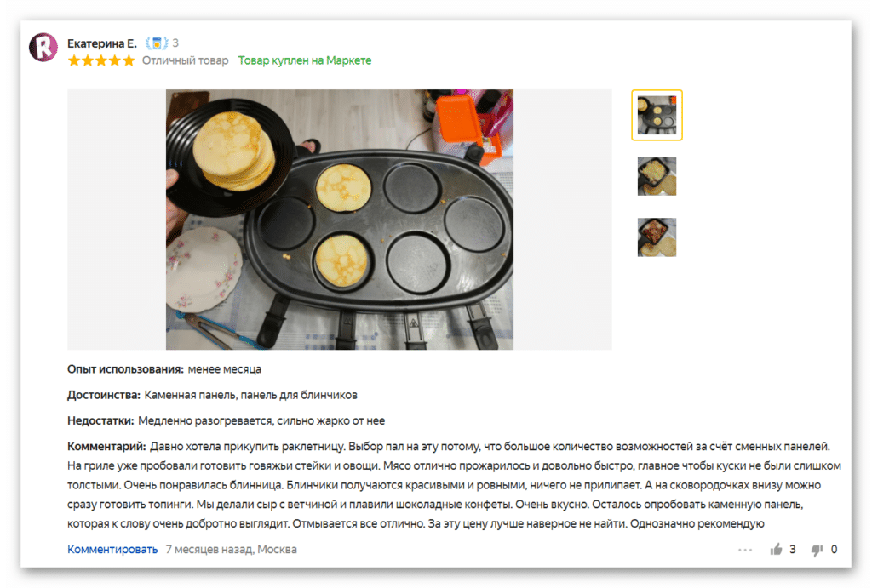Click the Комментировать link
The height and width of the screenshot is (588, 872).
click(x=112, y=549)
